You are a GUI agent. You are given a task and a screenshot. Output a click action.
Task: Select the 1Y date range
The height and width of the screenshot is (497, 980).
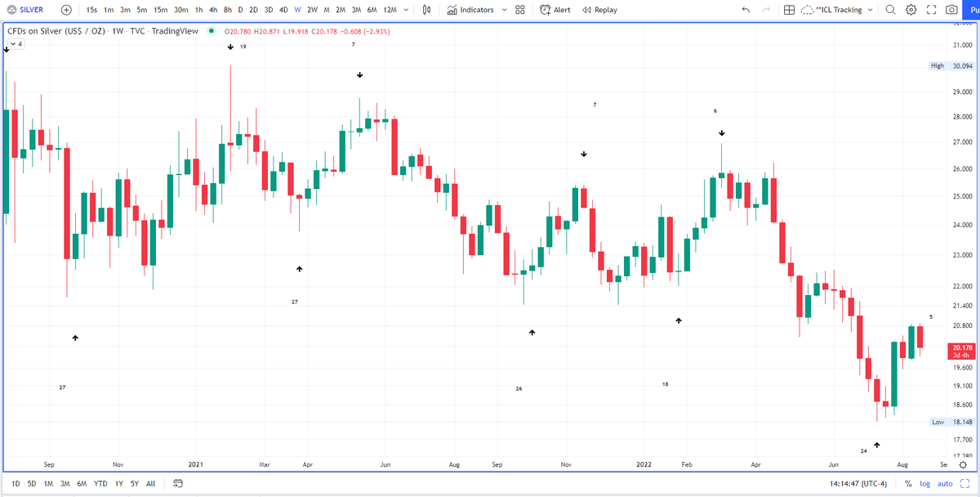119,483
